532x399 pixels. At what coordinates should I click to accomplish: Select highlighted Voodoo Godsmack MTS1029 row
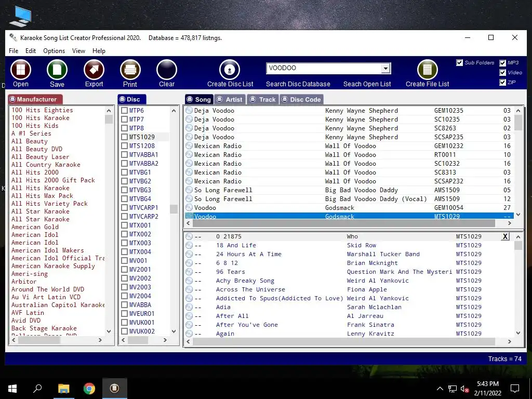click(x=349, y=216)
